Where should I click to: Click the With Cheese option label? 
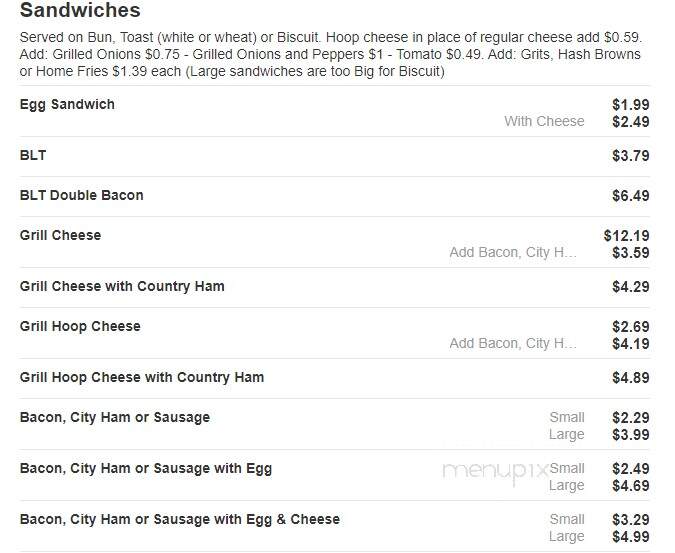(x=544, y=121)
